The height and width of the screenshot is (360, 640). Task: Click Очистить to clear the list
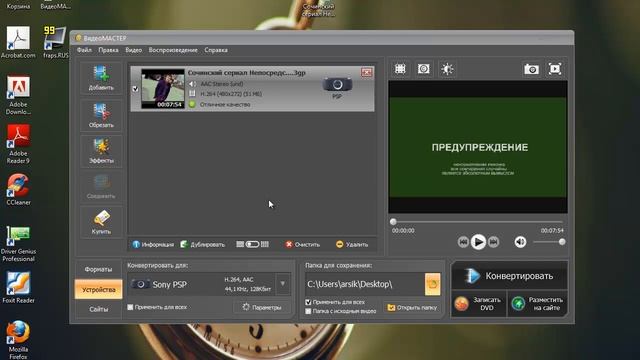pos(302,244)
